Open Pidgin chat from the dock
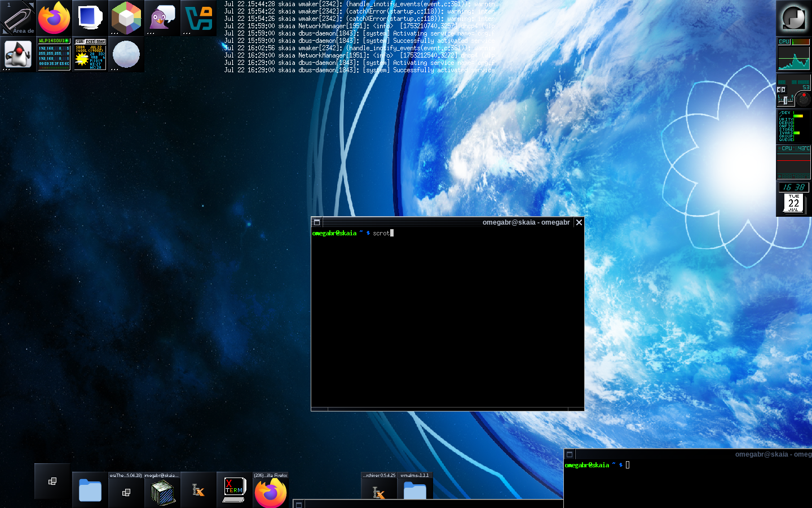 (162, 18)
